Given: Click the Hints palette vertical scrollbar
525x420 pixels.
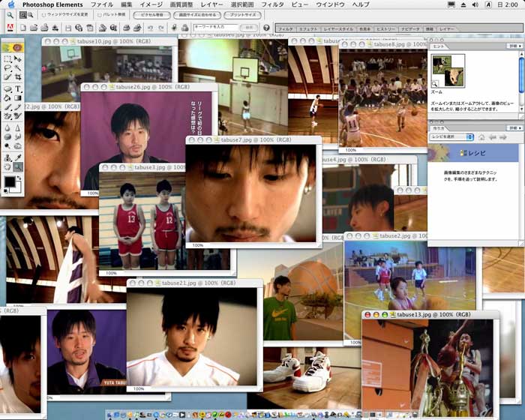Looking at the screenshot, I should [521, 80].
